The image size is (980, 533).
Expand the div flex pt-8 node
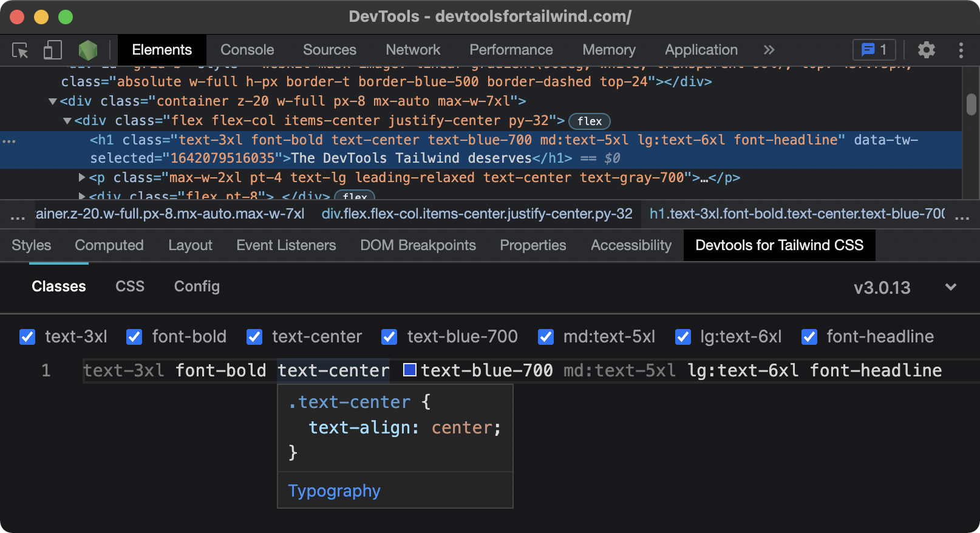(x=82, y=196)
